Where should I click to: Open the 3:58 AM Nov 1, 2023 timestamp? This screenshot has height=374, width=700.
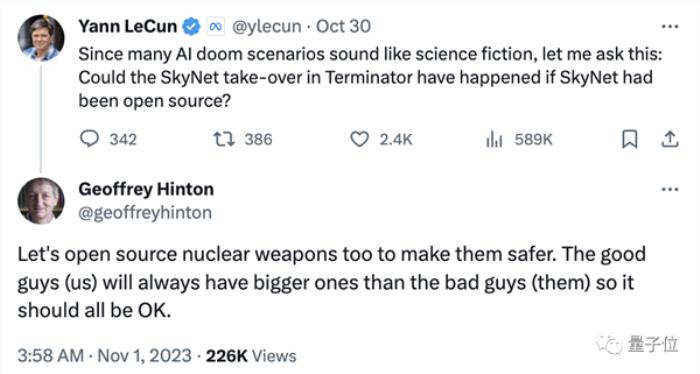coord(104,356)
